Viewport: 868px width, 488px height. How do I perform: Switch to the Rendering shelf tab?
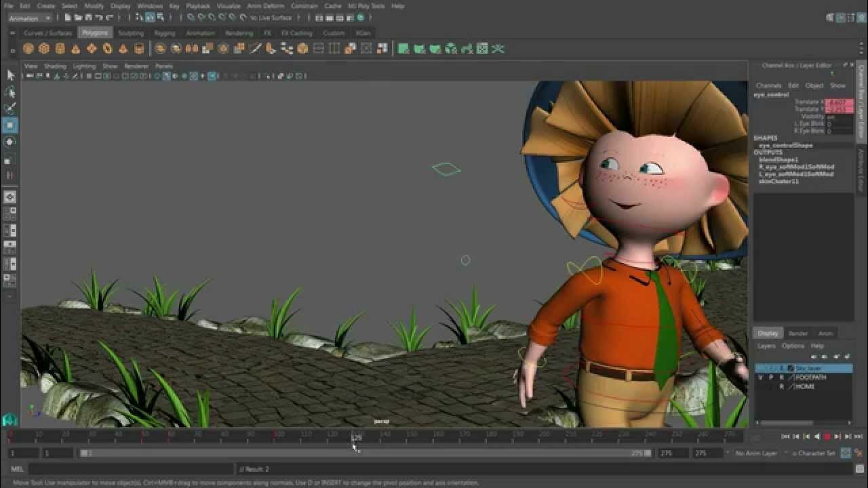(239, 33)
